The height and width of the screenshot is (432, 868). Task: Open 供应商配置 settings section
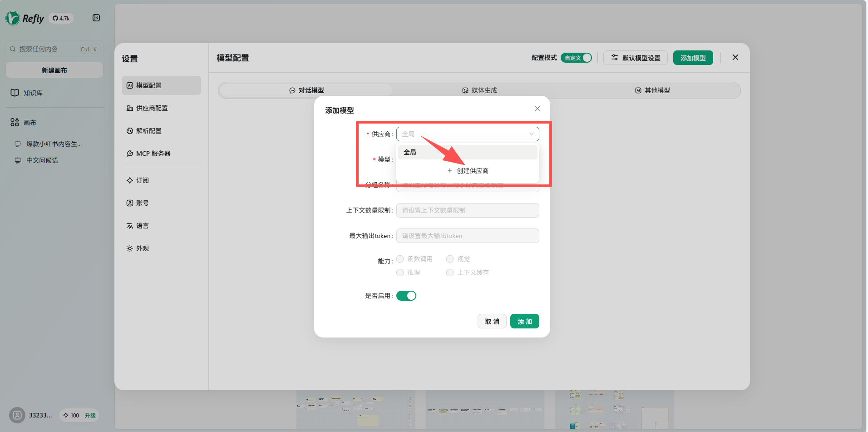tap(152, 108)
